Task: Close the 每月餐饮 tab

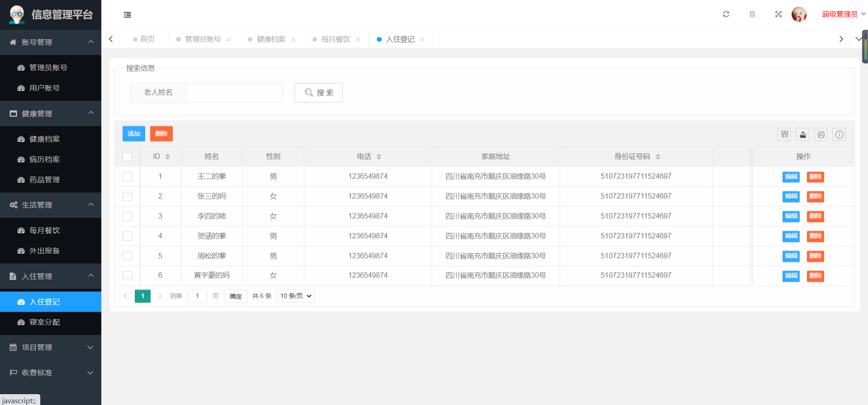Action: [358, 40]
